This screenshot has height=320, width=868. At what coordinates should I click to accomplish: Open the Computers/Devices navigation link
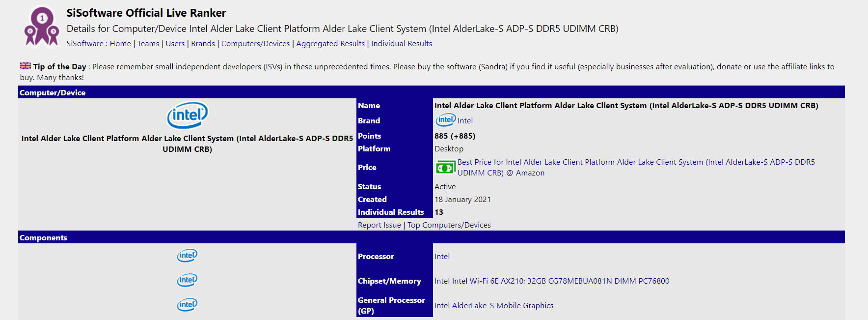click(x=256, y=44)
